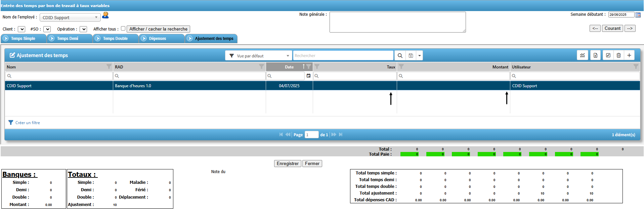Click the save view icon
The height and width of the screenshot is (209, 644).
[411, 56]
